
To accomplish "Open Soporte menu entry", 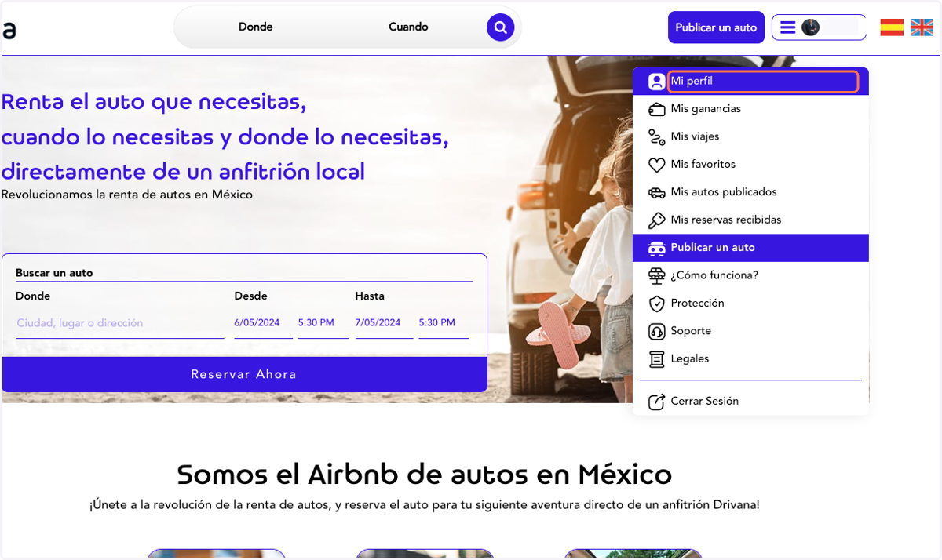I will pos(750,332).
